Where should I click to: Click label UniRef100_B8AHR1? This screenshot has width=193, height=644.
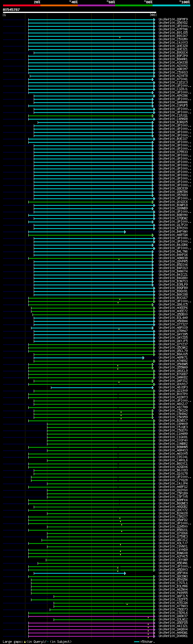[173, 59]
